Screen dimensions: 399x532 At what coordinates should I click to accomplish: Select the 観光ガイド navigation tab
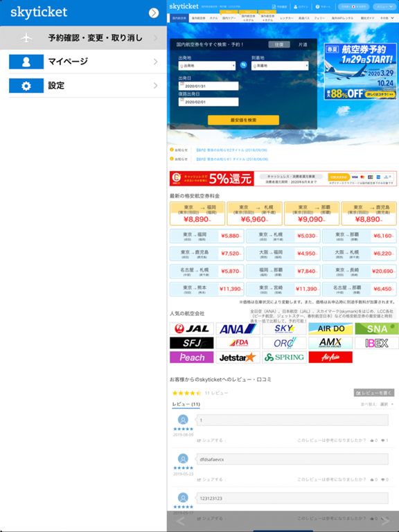tap(367, 18)
